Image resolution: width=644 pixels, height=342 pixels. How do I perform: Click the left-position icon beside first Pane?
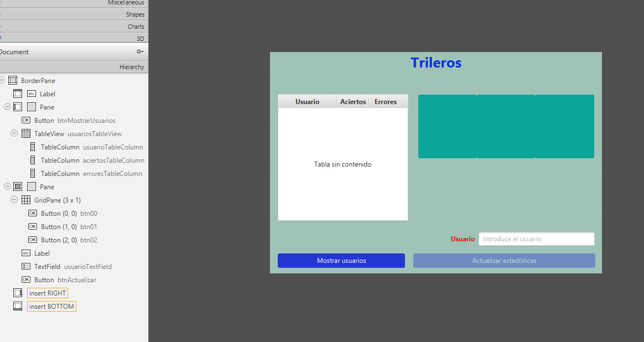18,107
